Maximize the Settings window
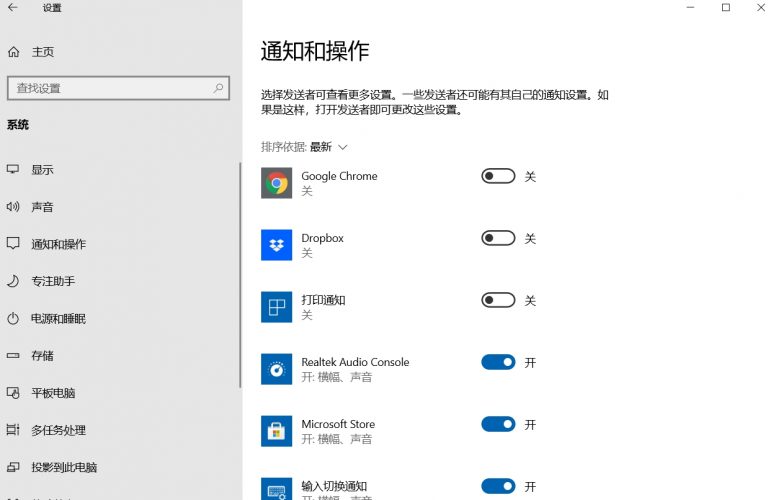 point(726,7)
